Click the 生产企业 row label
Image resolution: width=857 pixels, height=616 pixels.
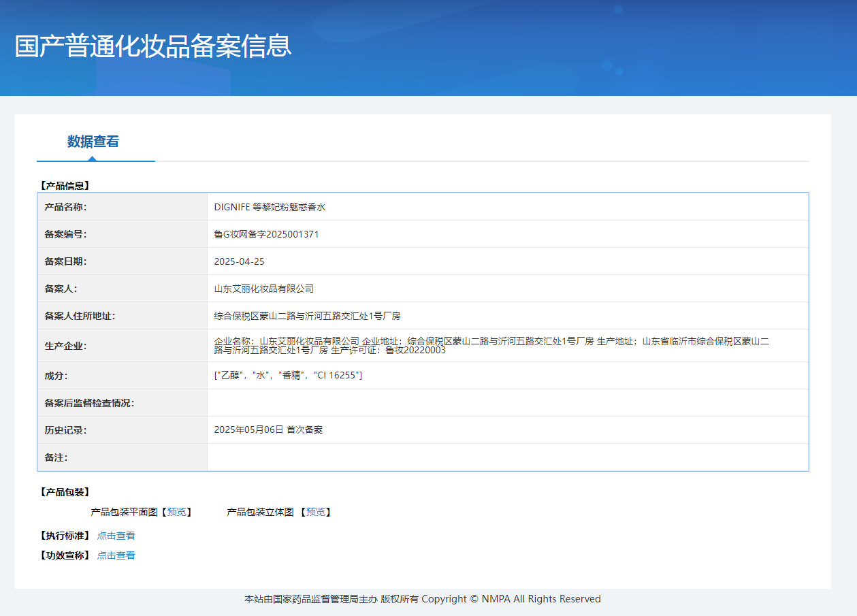coord(65,346)
